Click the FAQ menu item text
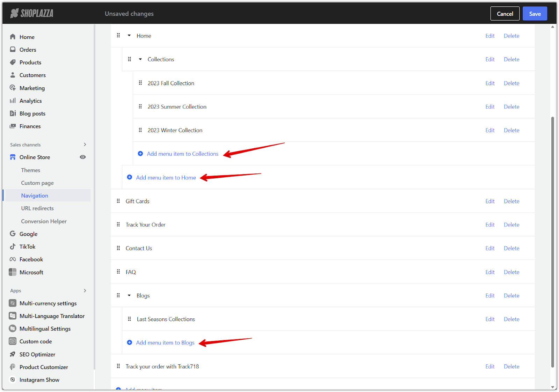This screenshot has height=392, width=559. tap(131, 272)
